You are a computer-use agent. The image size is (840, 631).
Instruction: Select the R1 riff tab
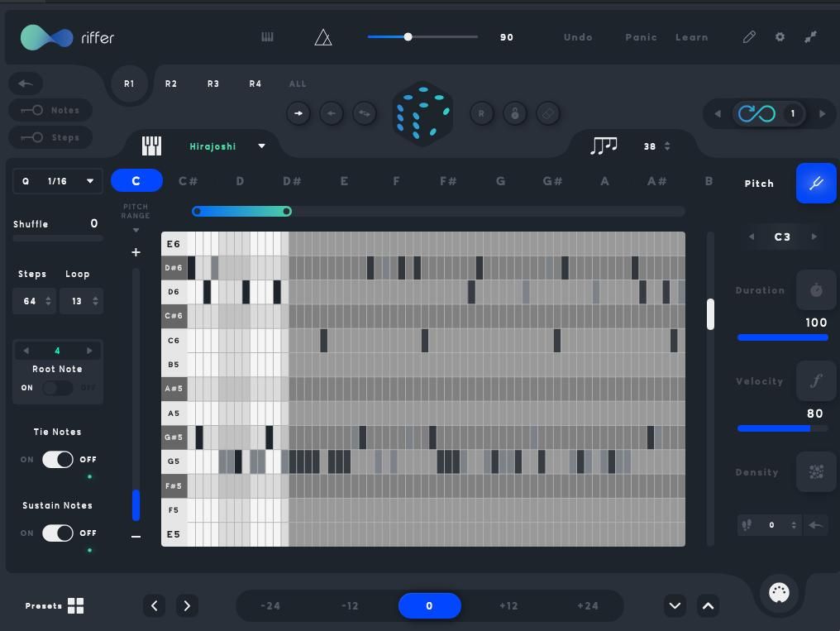[x=129, y=84]
